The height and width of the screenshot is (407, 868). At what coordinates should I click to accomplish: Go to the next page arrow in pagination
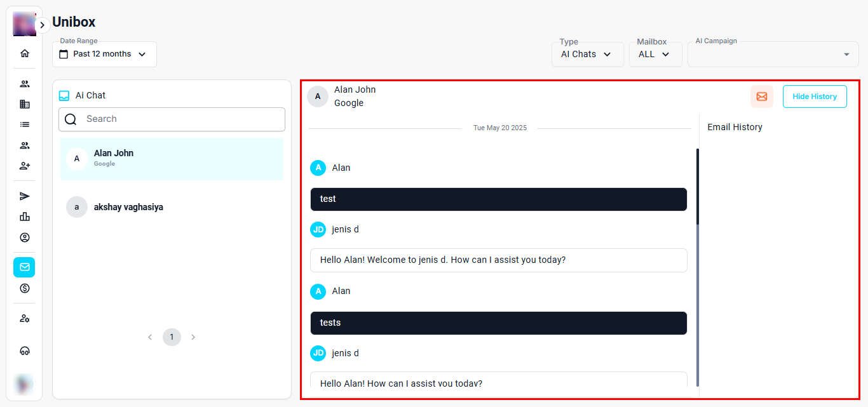(x=193, y=337)
